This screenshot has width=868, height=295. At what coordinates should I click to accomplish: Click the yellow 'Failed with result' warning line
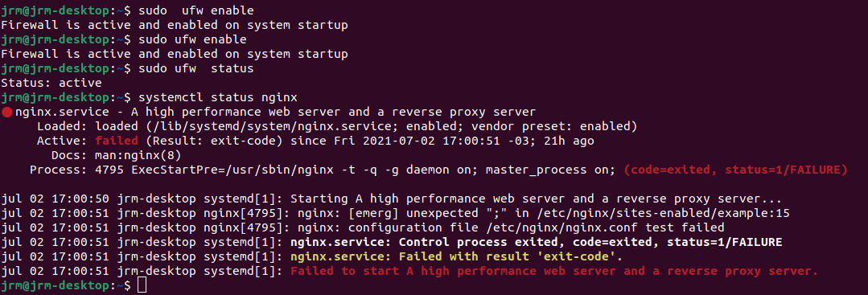tap(456, 256)
